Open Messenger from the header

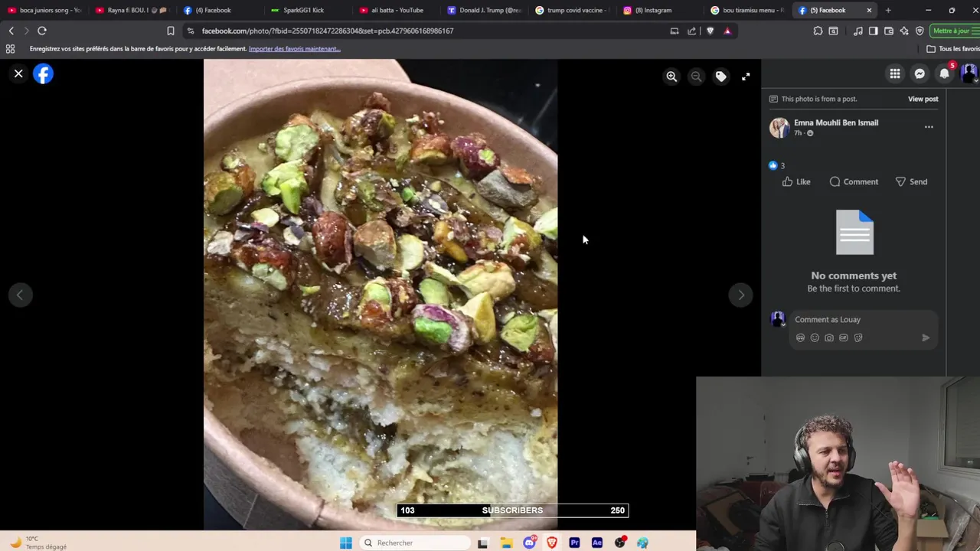tap(920, 73)
